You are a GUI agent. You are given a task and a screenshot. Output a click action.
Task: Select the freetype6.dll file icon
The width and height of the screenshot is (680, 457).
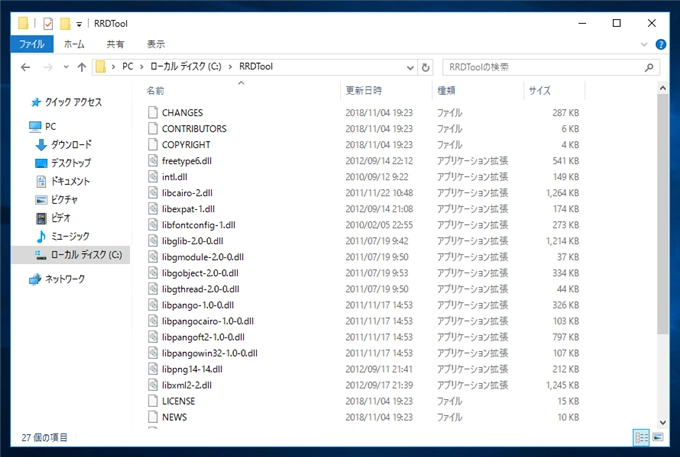(x=153, y=161)
